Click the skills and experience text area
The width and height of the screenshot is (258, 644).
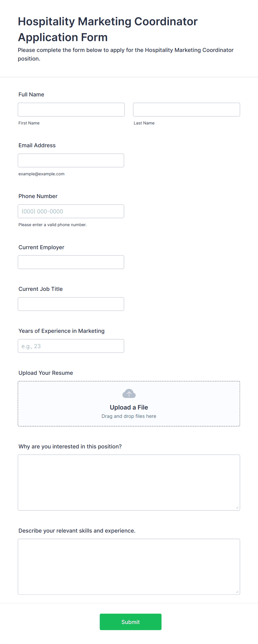pos(129,566)
